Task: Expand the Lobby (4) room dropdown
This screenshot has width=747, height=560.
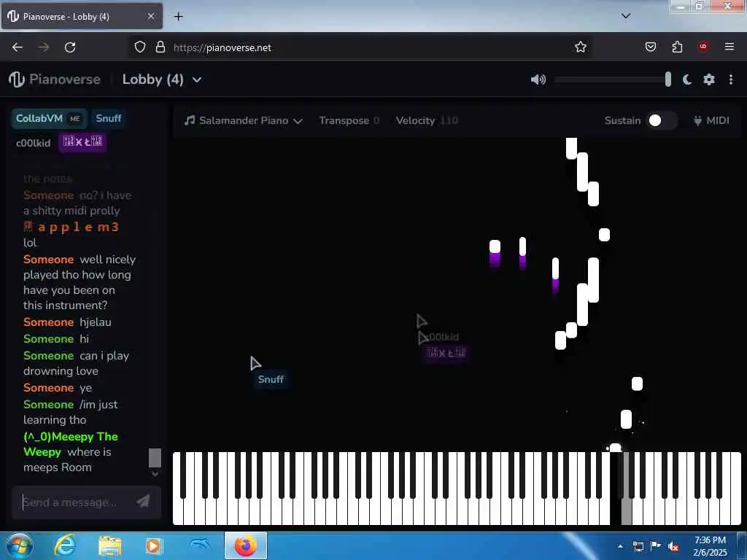Action: [162, 79]
